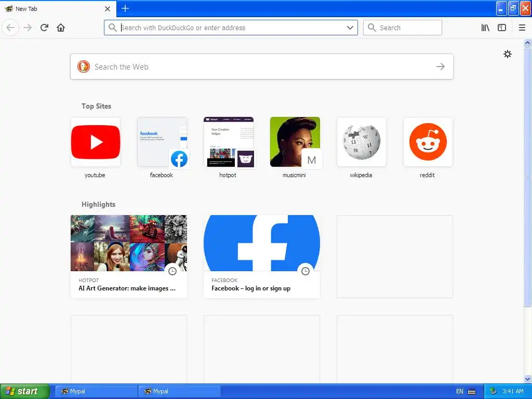
Task: Select the New Tab tab
Action: 58,9
